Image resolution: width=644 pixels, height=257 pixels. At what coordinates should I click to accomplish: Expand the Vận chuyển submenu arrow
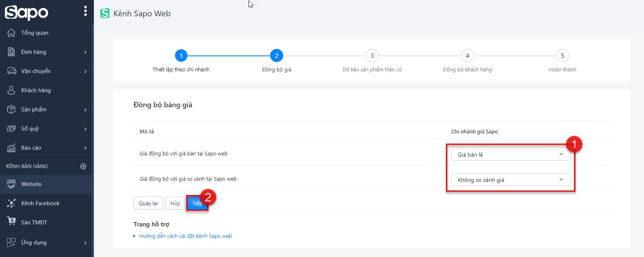click(85, 71)
